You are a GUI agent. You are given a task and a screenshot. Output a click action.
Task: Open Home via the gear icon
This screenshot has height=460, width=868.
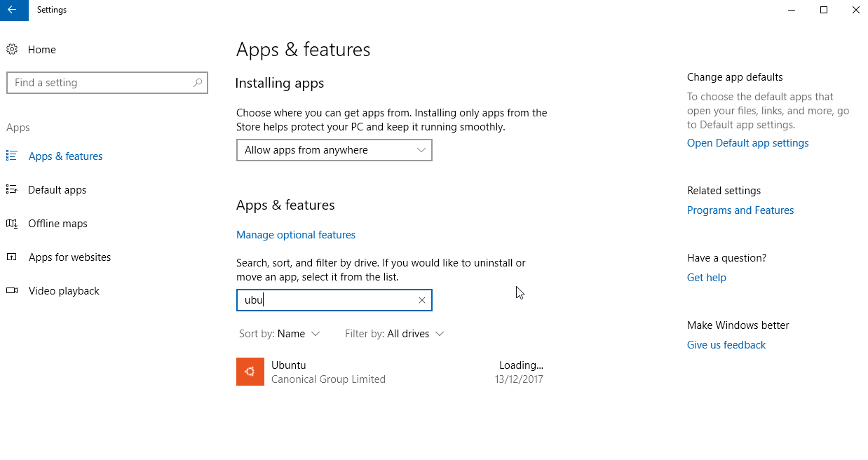click(12, 50)
